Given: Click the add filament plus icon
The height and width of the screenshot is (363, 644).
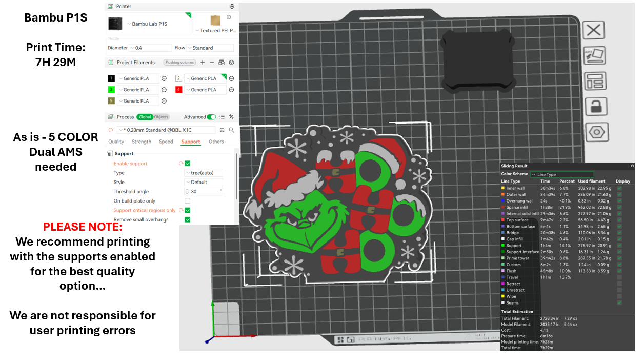Looking at the screenshot, I should [203, 63].
